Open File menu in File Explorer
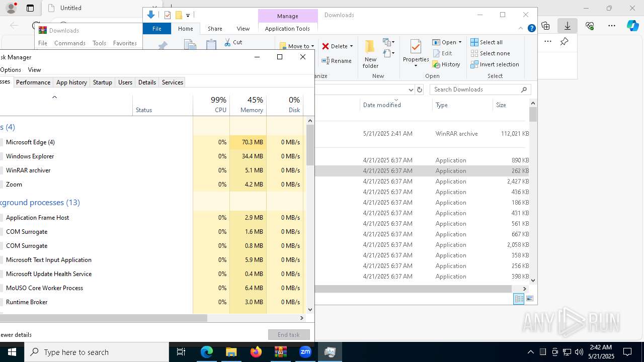The width and height of the screenshot is (644, 362). tap(157, 29)
